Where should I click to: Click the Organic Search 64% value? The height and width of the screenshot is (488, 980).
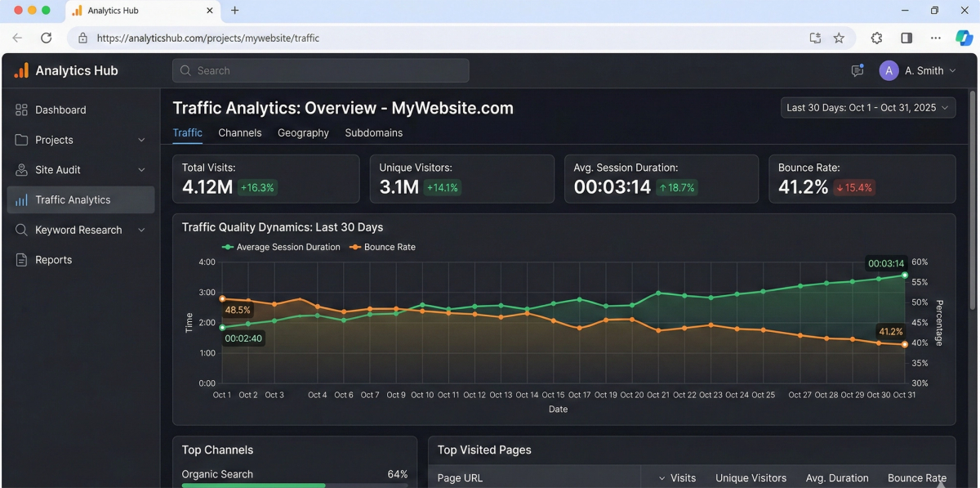[x=398, y=474]
